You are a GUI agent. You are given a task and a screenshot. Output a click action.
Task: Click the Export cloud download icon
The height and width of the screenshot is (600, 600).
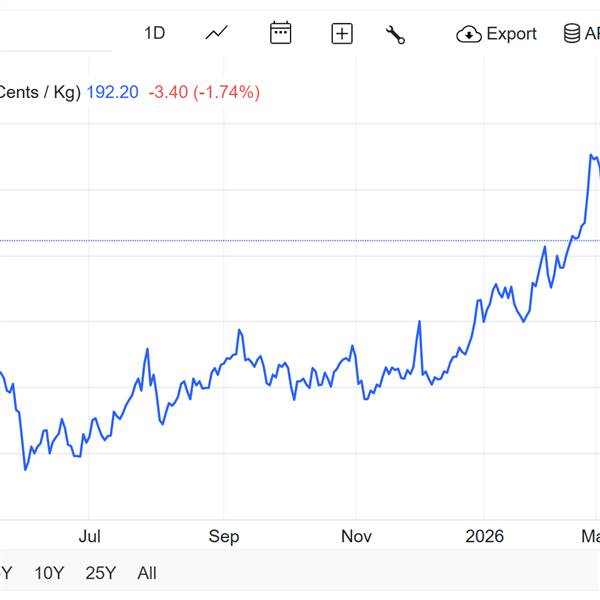469,34
